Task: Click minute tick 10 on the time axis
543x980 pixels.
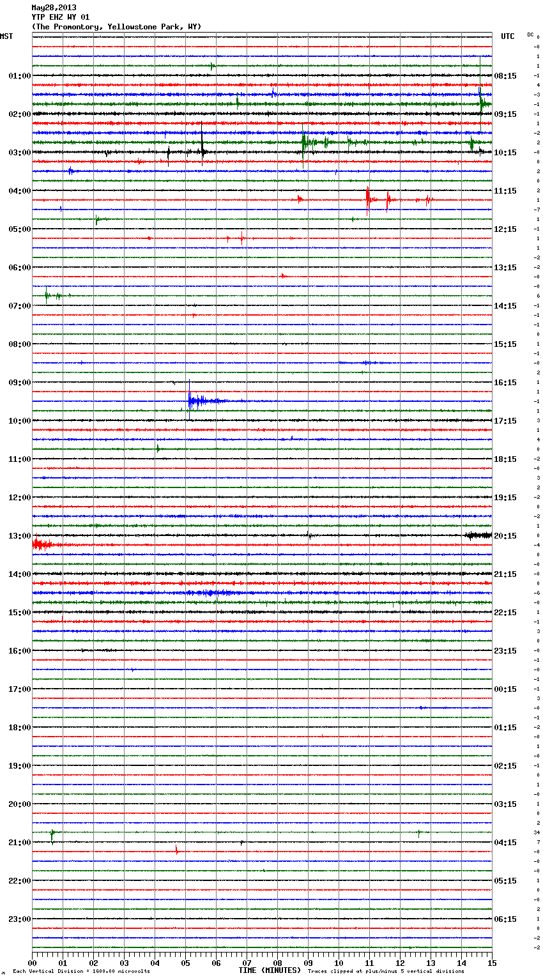Action: [339, 963]
